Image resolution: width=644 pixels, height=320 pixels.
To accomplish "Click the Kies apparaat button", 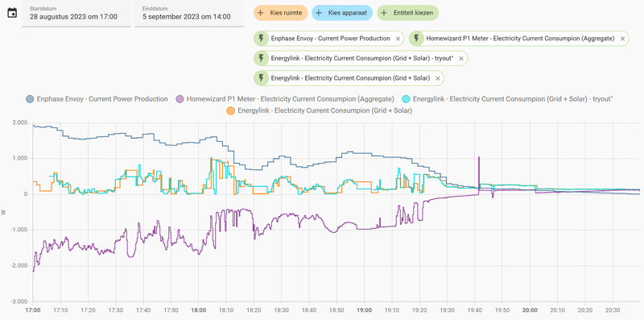I will pyautogui.click(x=342, y=13).
